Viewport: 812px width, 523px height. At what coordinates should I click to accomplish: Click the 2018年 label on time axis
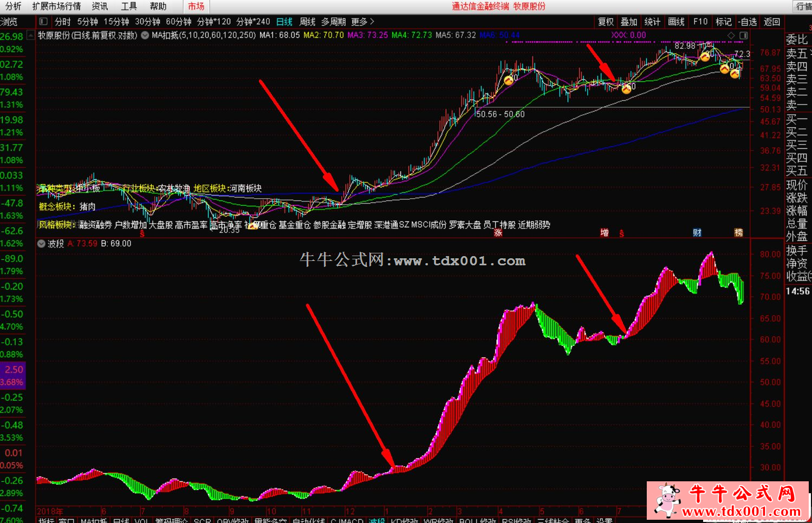50,511
